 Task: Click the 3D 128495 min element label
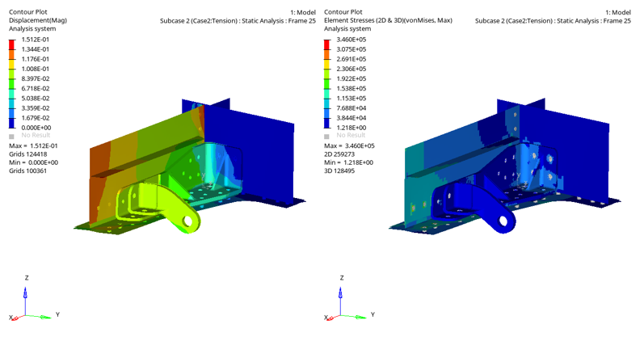(343, 171)
